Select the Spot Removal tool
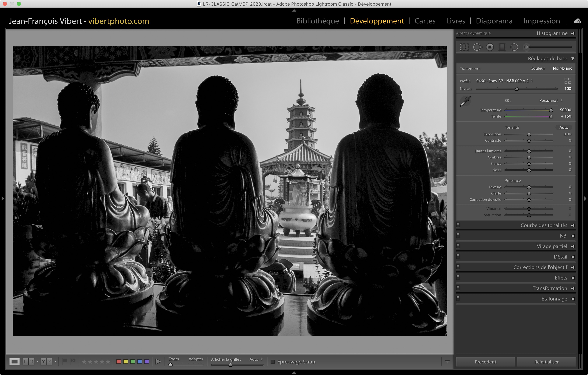Screen dimensions: 588x375 [x=477, y=47]
